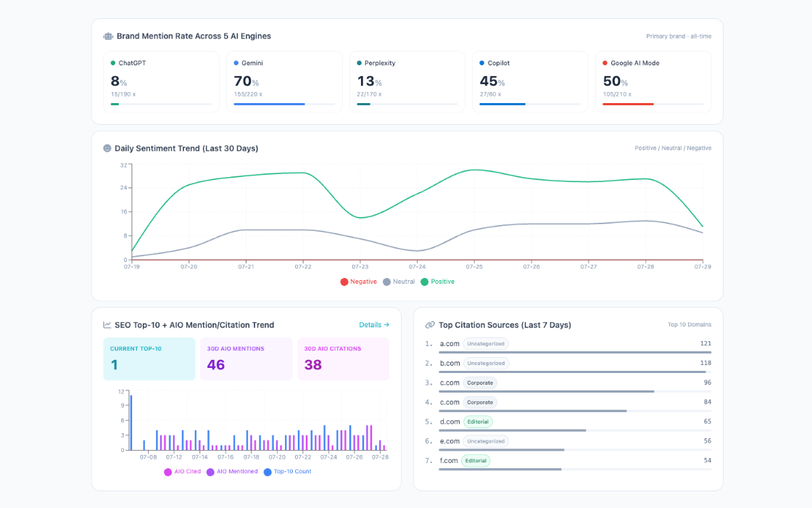The image size is (812, 508).
Task: Click the citation count 118
Action: point(705,364)
